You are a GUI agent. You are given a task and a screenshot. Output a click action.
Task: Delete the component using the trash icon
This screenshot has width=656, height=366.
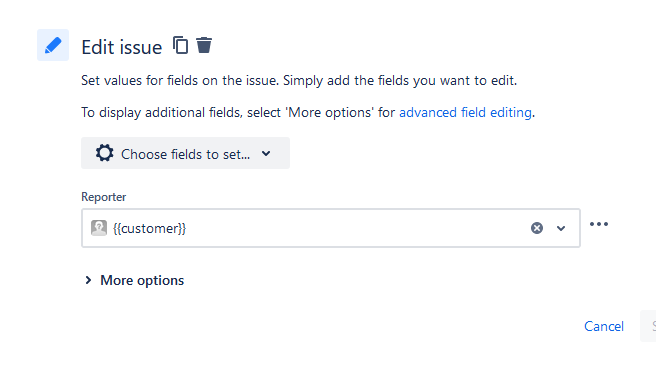[204, 45]
